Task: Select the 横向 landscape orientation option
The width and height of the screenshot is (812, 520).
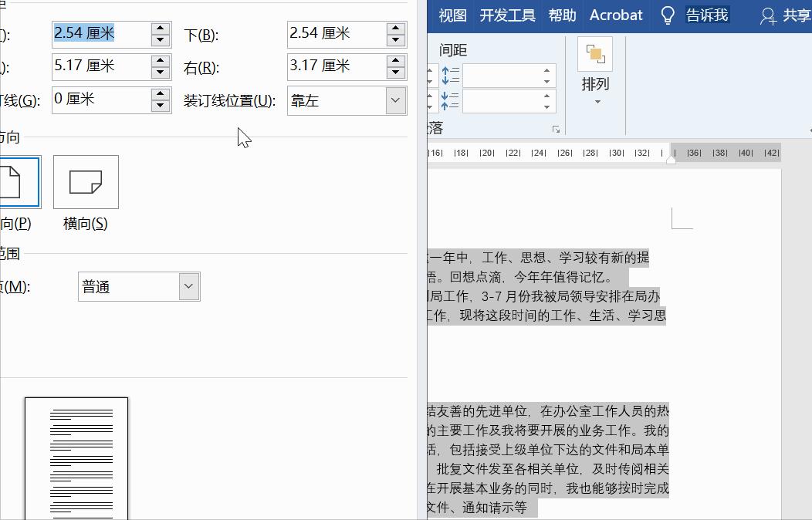Action: click(84, 182)
